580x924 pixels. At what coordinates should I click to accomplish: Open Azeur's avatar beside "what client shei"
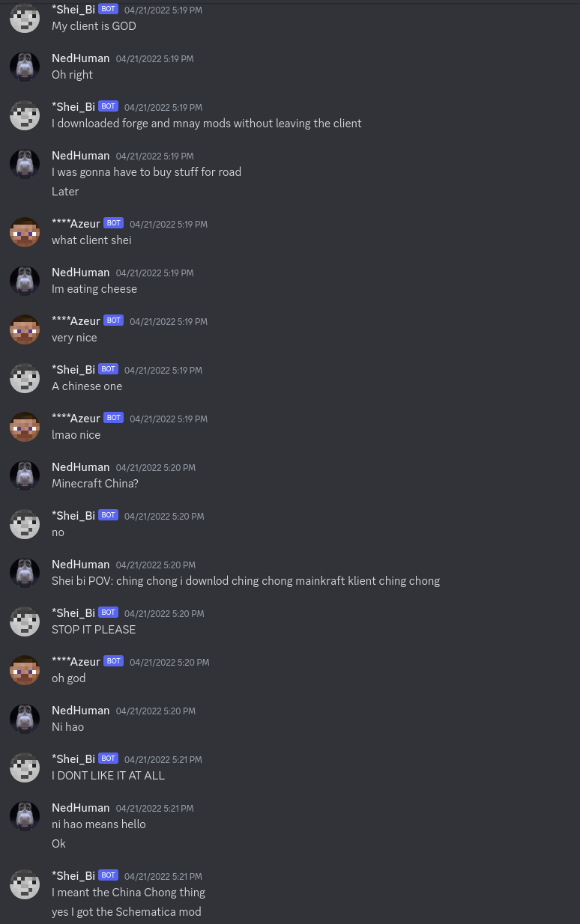(25, 232)
